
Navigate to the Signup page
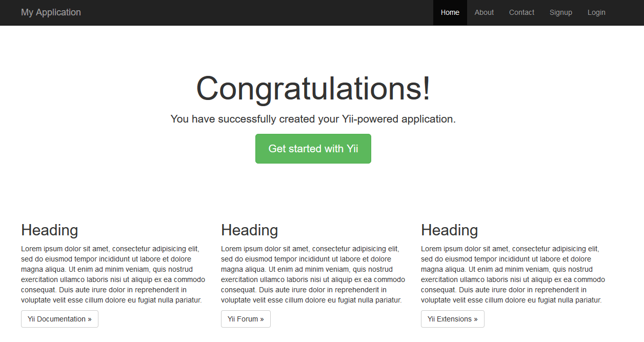click(x=561, y=12)
